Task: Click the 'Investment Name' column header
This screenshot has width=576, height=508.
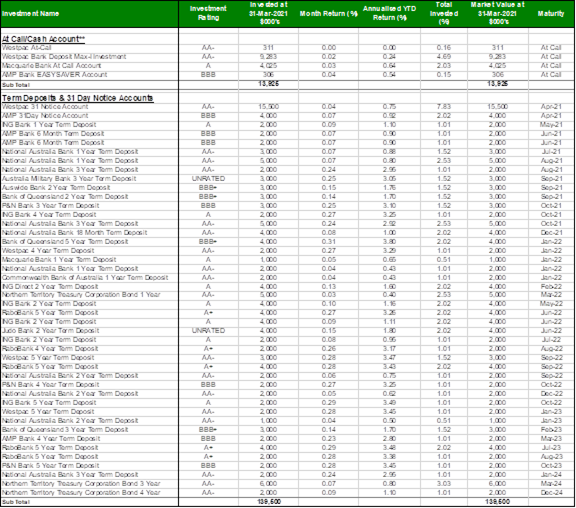Action: tap(30, 14)
